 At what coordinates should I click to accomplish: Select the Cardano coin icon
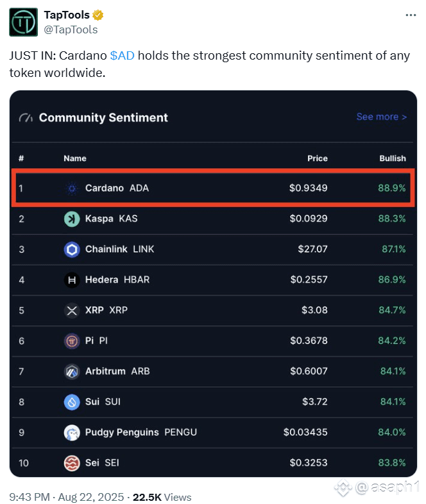[72, 189]
